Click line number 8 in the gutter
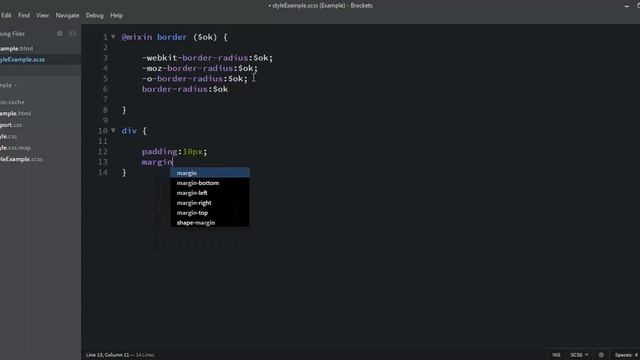This screenshot has width=640, height=360. click(x=105, y=110)
